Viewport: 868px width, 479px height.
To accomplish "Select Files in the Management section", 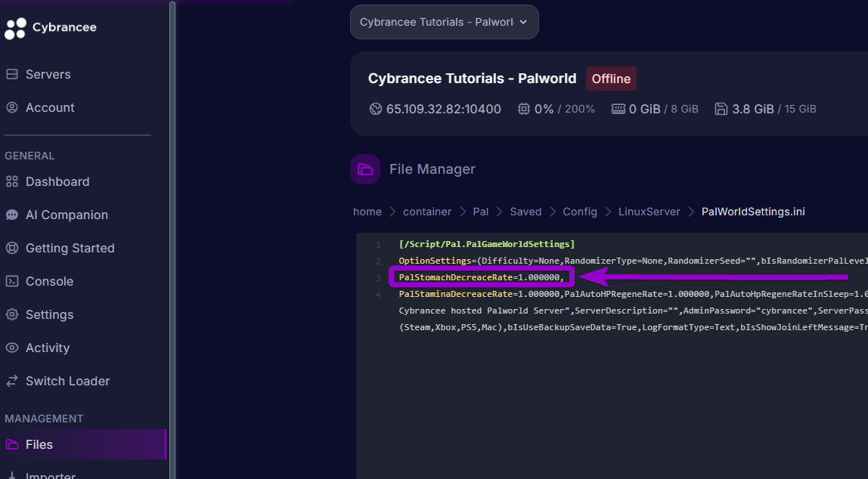I will coord(39,444).
